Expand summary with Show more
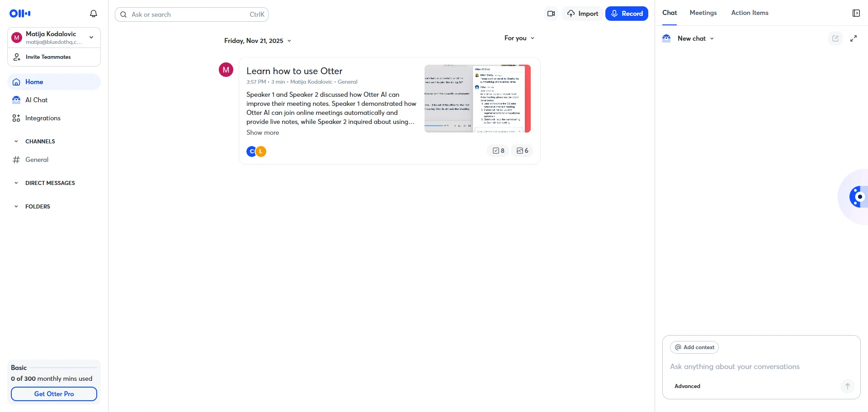The image size is (868, 412). click(263, 133)
